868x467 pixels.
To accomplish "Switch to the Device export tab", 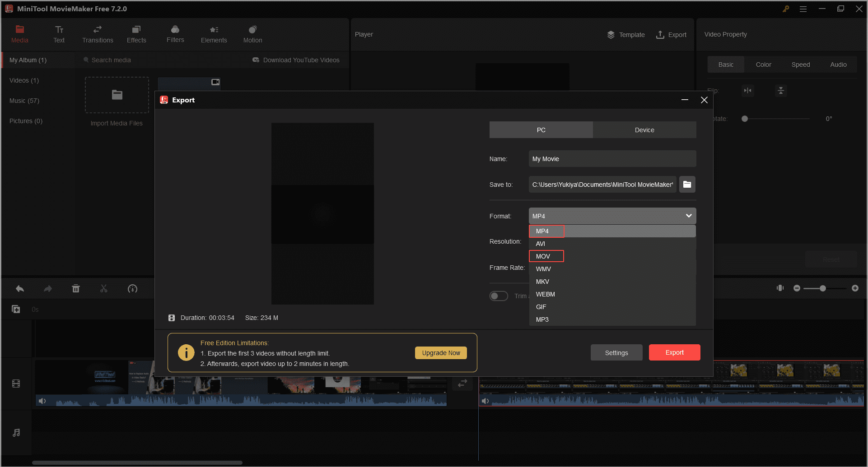I will pos(644,130).
